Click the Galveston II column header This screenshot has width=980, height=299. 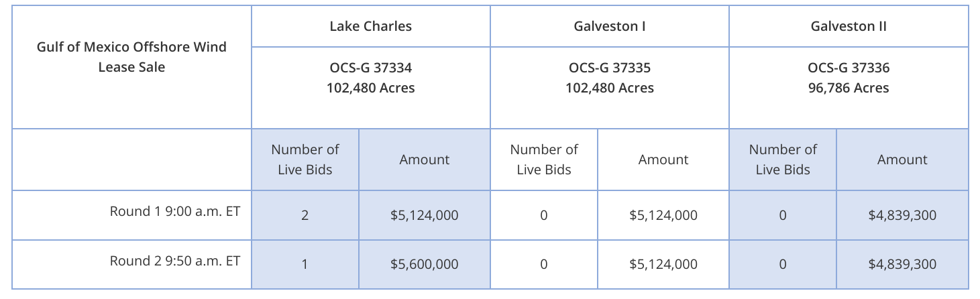pyautogui.click(x=849, y=27)
